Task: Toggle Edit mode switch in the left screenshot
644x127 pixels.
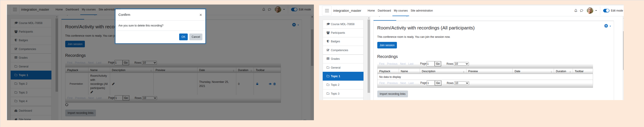Action: click(294, 10)
